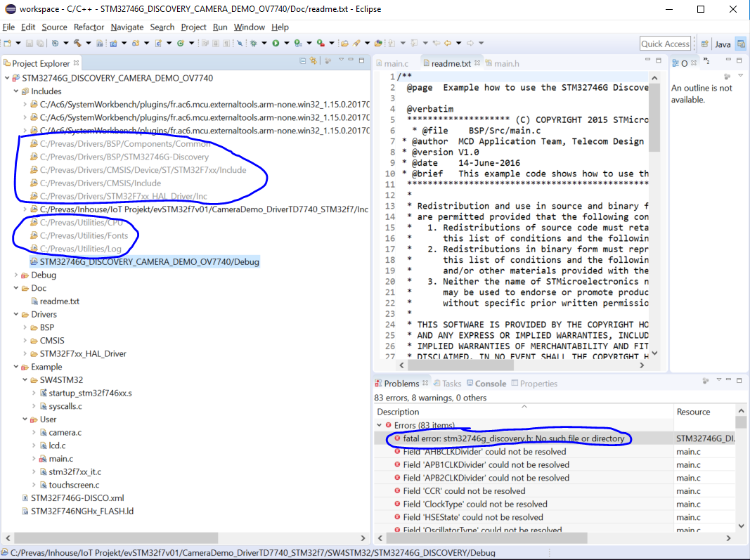Open camera.c in the User folder
Screen dimensions: 750x560
(65, 432)
